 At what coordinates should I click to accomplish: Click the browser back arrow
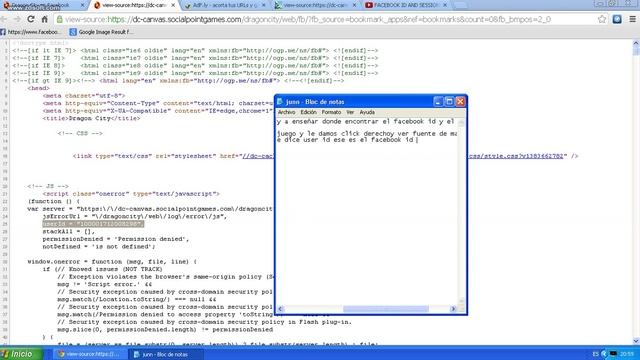click(x=4, y=19)
